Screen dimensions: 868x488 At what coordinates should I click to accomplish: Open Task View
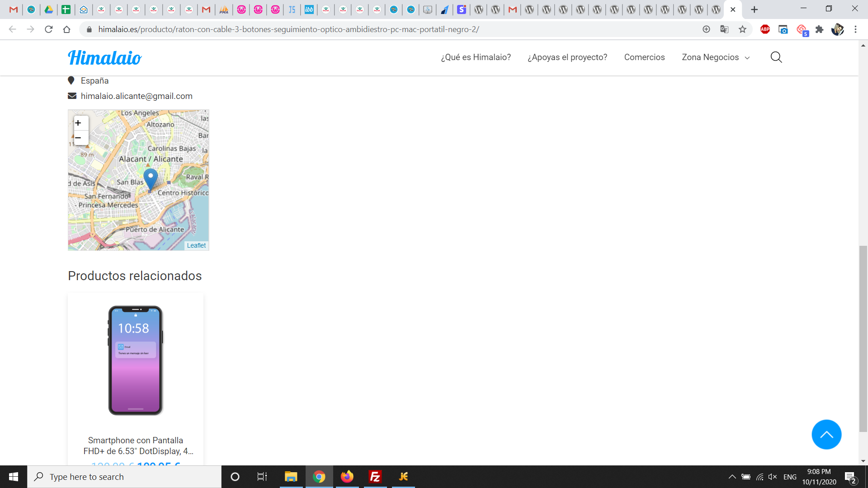click(262, 477)
